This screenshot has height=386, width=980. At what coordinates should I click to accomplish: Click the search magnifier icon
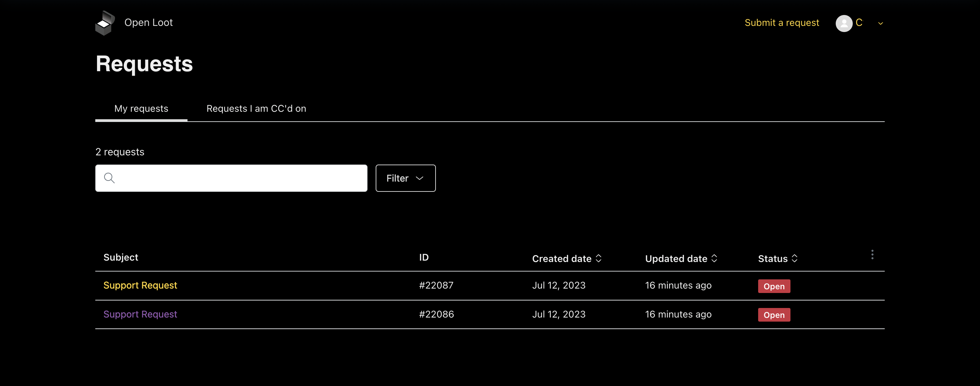click(x=109, y=178)
